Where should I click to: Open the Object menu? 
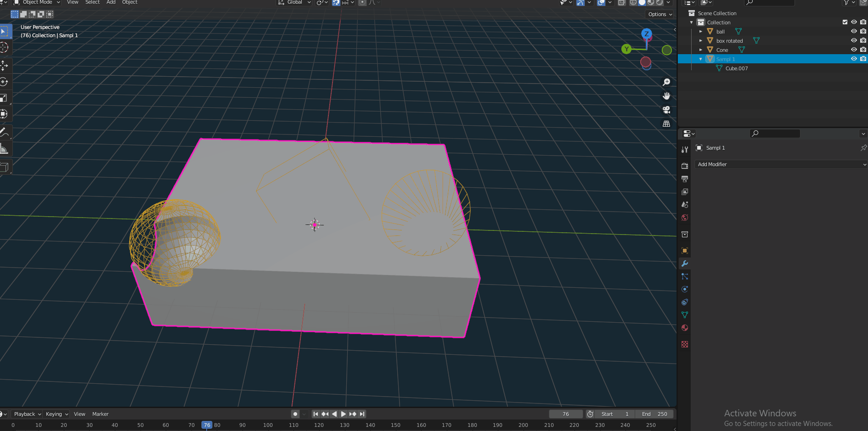pos(130,2)
